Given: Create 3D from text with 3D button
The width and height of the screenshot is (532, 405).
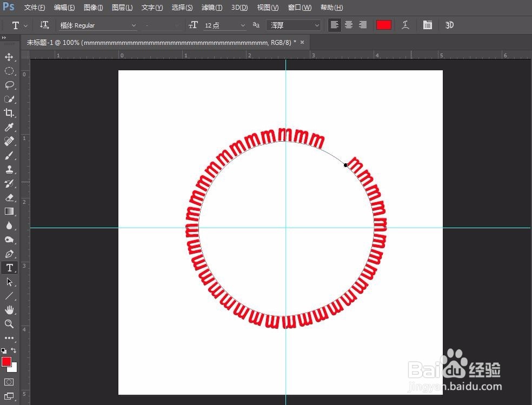Looking at the screenshot, I should pyautogui.click(x=450, y=25).
